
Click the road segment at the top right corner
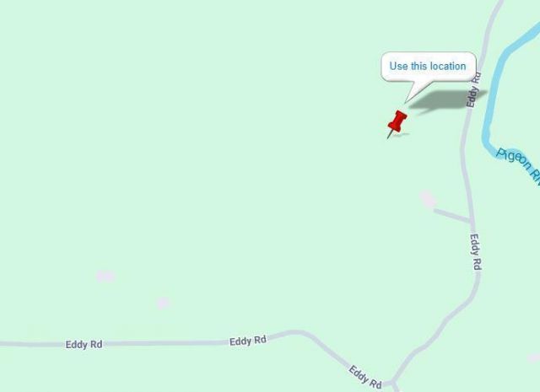(x=494, y=17)
